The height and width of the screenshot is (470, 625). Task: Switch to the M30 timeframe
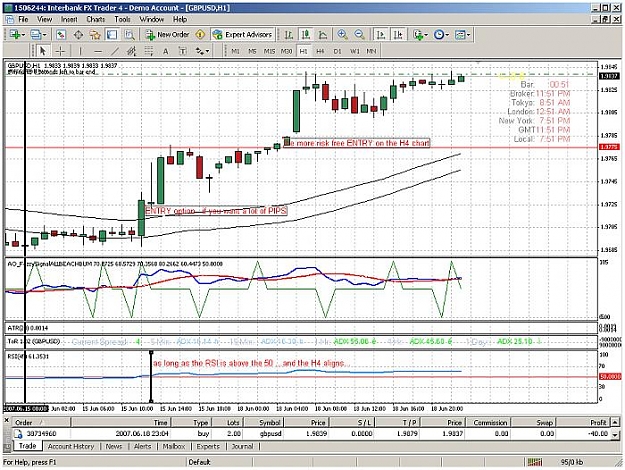286,51
